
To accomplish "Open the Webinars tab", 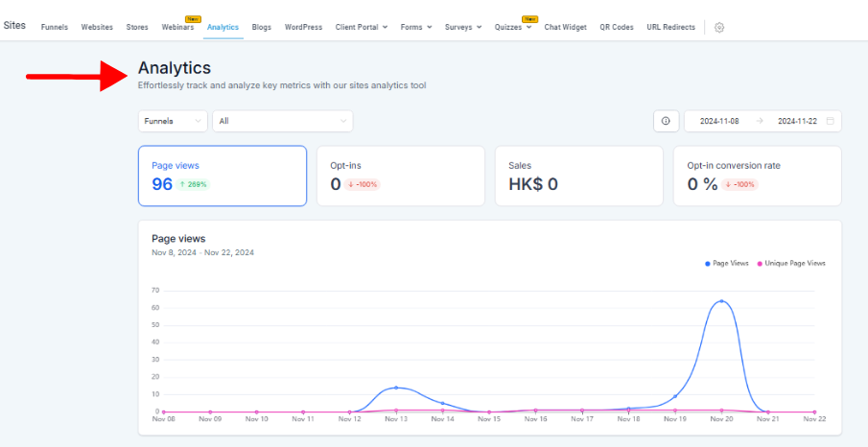I will pos(177,27).
